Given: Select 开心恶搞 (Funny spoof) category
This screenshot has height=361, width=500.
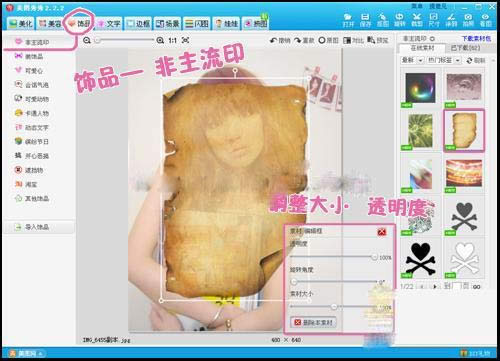Looking at the screenshot, I should [32, 156].
